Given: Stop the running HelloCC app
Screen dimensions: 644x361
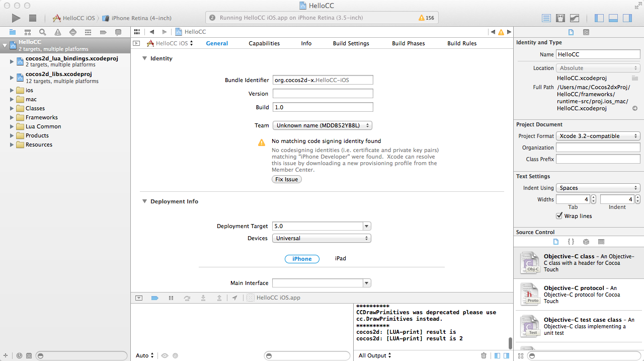Looking at the screenshot, I should pos(33,18).
